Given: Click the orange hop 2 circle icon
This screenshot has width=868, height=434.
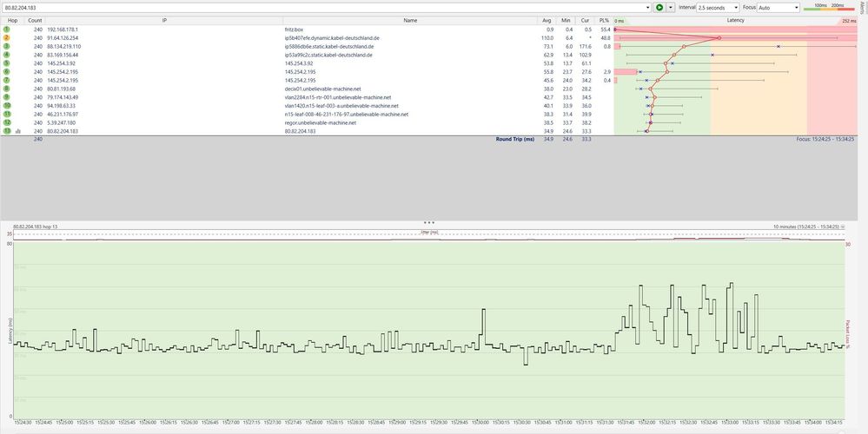Looking at the screenshot, I should (x=7, y=37).
